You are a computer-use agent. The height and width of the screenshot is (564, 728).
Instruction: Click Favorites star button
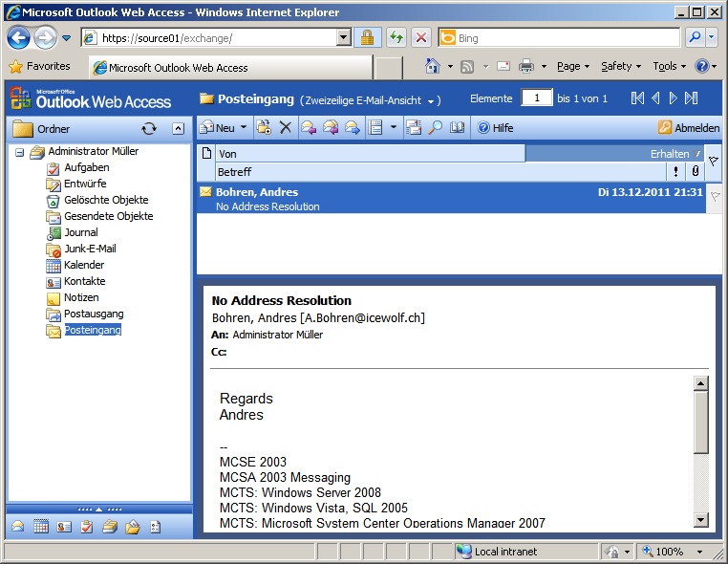coord(40,66)
